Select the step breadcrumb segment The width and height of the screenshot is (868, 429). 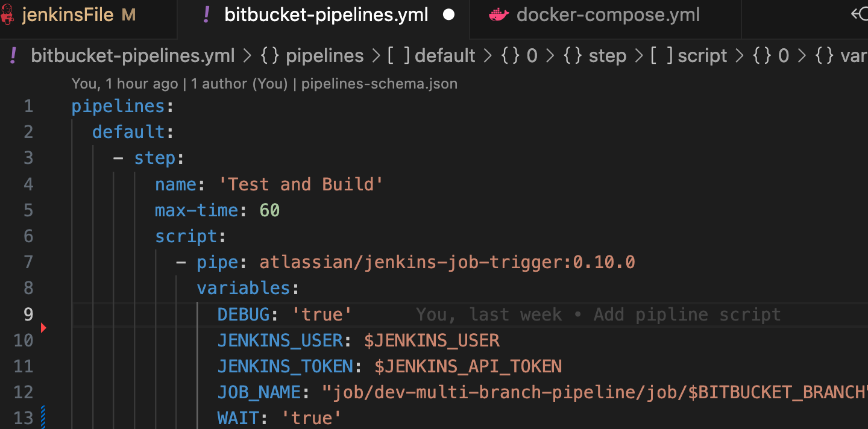[x=608, y=56]
